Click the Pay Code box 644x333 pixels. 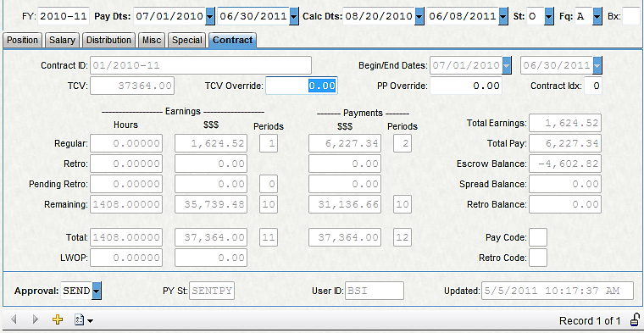(538, 237)
